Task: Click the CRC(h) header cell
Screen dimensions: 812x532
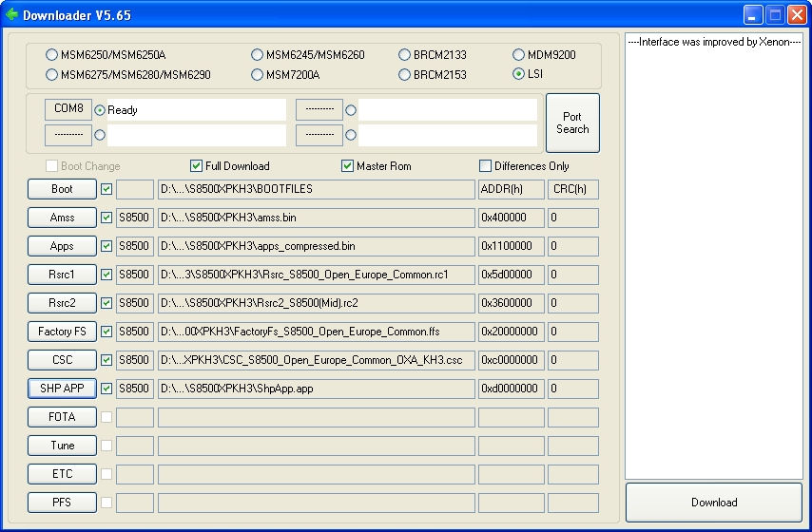Action: click(573, 189)
